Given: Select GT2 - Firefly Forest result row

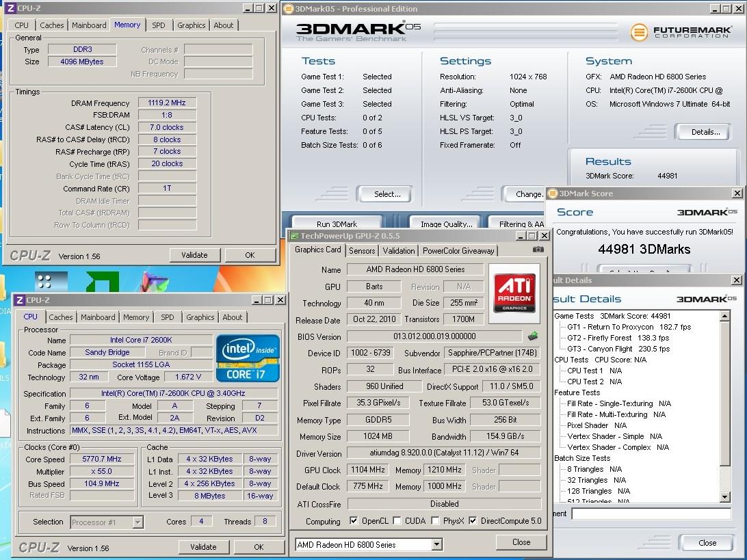Looking at the screenshot, I should click(x=618, y=338).
